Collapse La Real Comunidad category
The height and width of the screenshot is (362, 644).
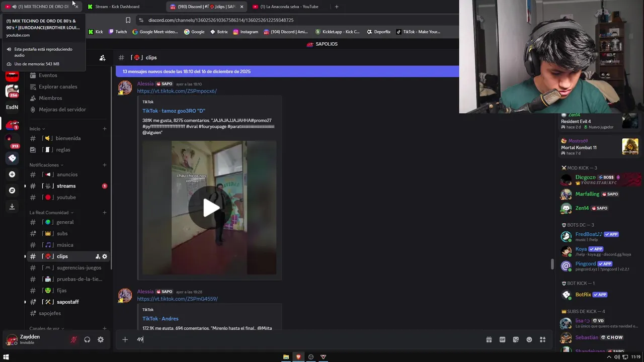[x=51, y=213]
